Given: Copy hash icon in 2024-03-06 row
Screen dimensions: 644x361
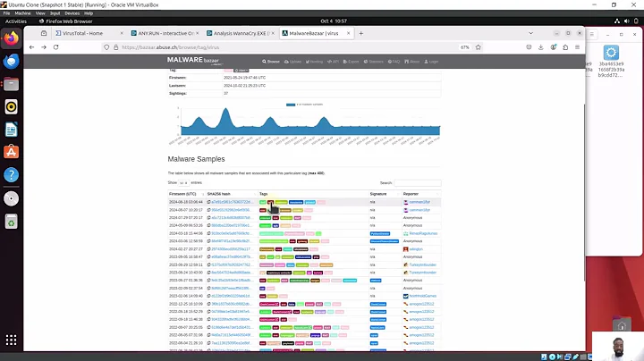Looking at the screenshot, I should click(208, 241).
